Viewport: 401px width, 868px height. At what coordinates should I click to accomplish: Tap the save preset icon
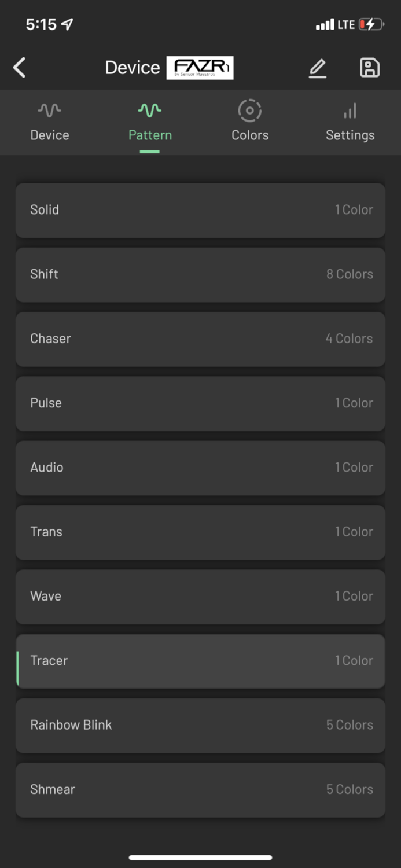[x=369, y=68]
